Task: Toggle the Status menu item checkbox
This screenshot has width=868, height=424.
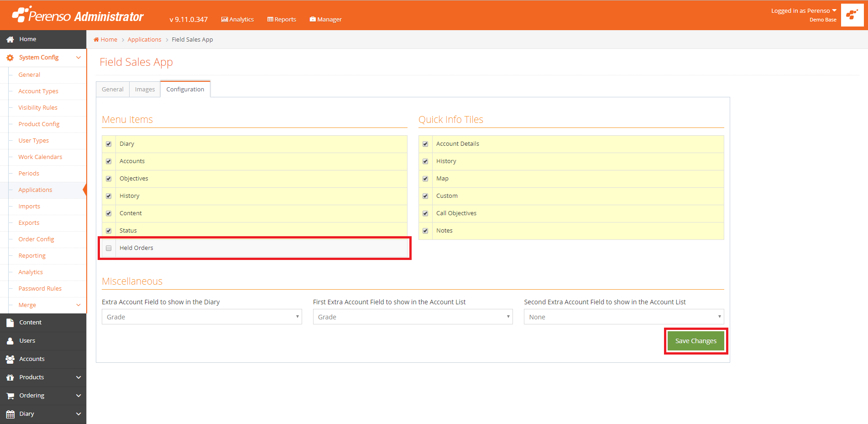Action: click(109, 231)
